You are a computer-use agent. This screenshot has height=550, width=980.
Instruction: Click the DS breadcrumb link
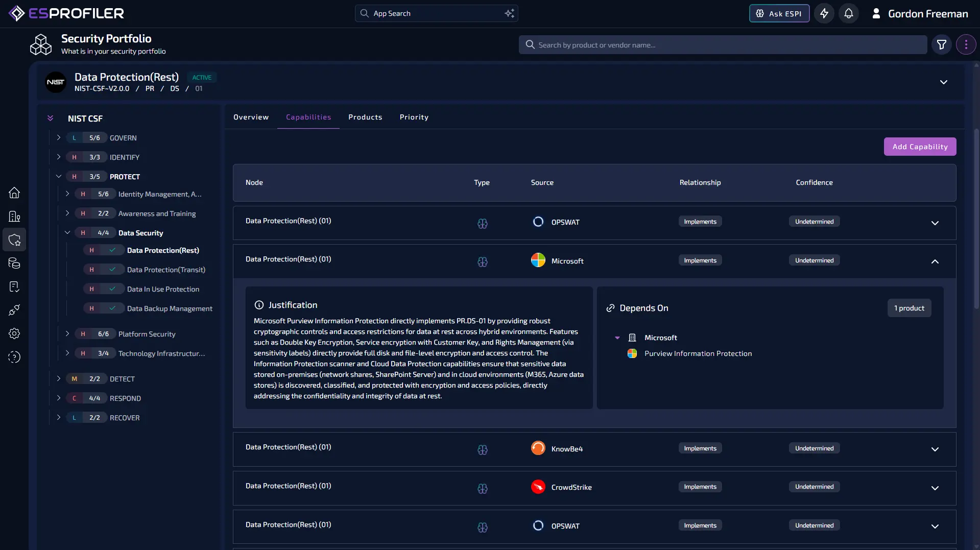tap(175, 88)
